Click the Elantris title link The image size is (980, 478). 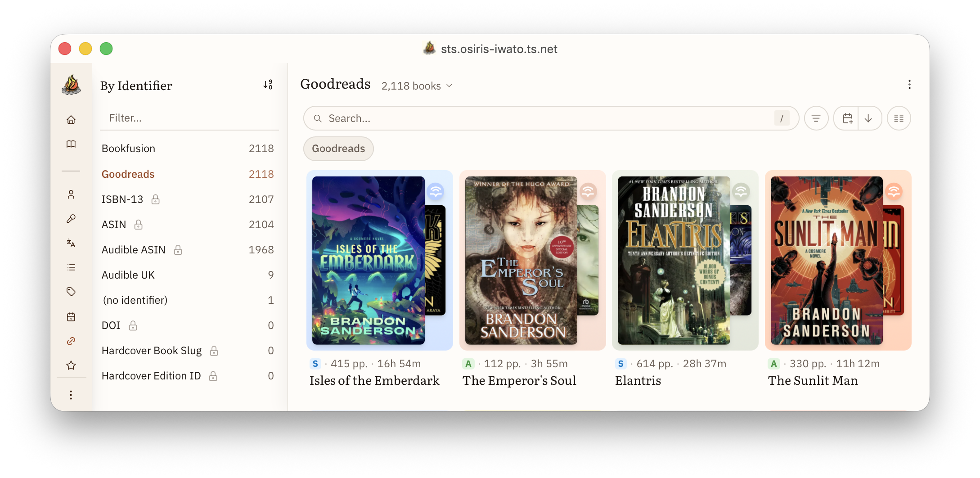click(638, 381)
